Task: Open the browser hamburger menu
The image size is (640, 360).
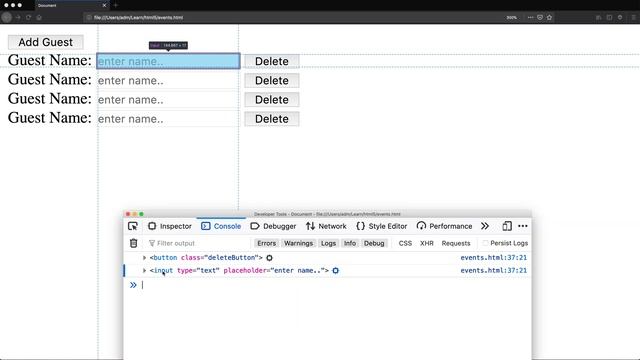Action: 633,18
